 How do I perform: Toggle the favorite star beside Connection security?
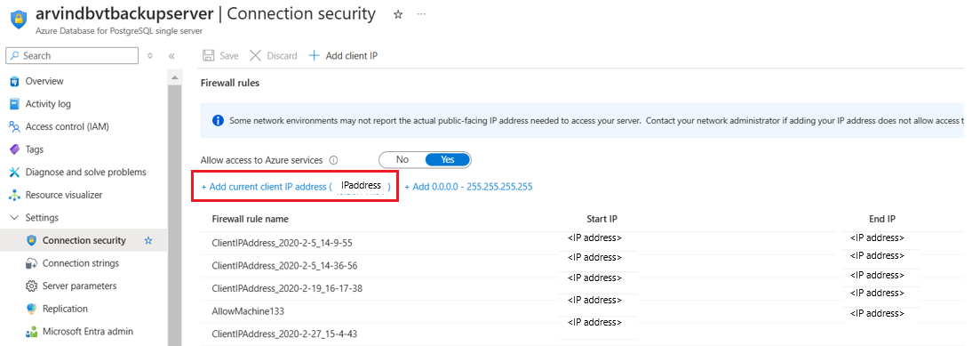148,240
